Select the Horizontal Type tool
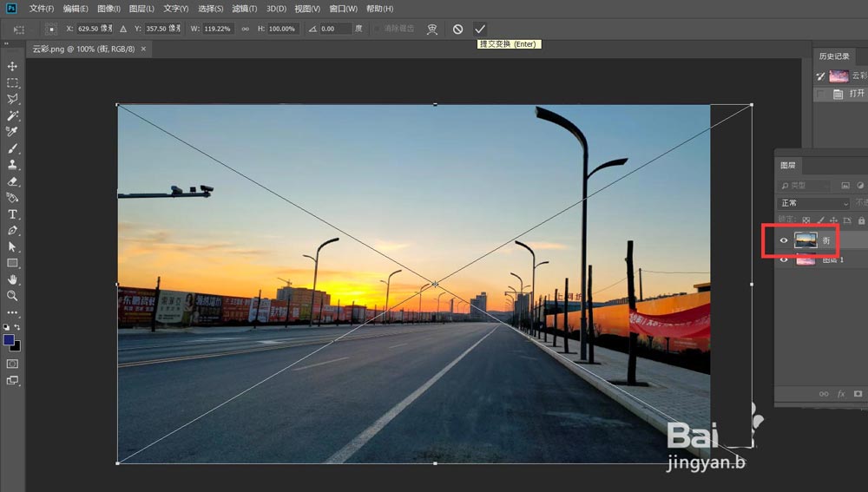868x492 pixels. (12, 214)
